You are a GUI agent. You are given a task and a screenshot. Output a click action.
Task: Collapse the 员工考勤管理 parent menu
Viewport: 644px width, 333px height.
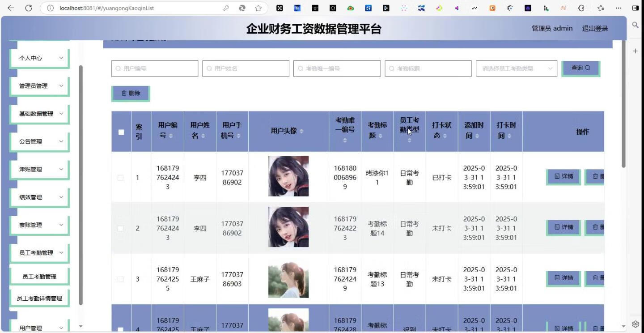coord(39,252)
